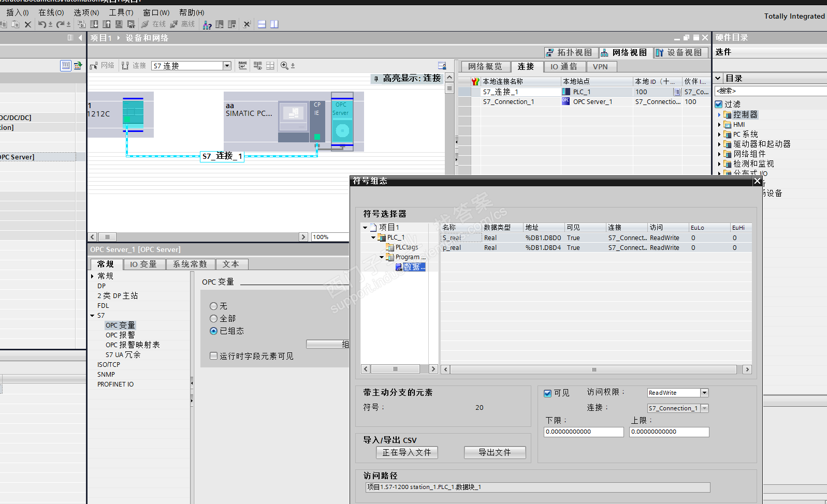Expand the PC 系统 catalog folder
Screen dimensions: 827x504
[x=719, y=135]
